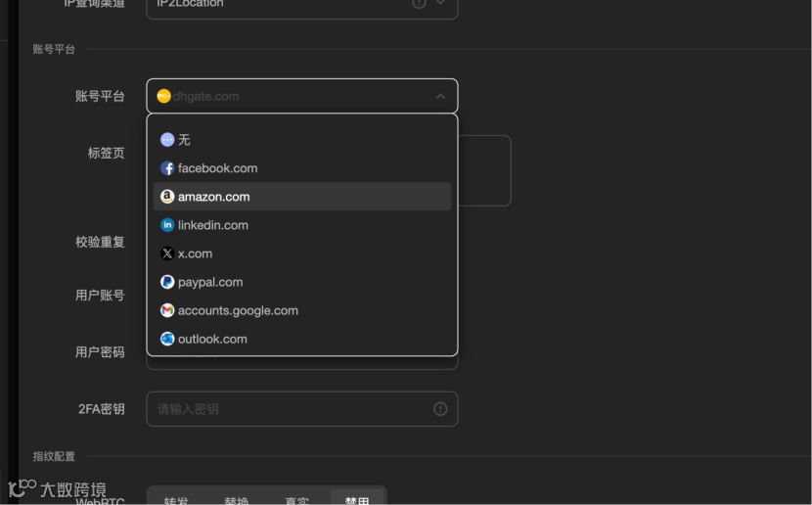Screen dimensions: 812x505
Task: Click the 标签页 label
Action: [107, 153]
